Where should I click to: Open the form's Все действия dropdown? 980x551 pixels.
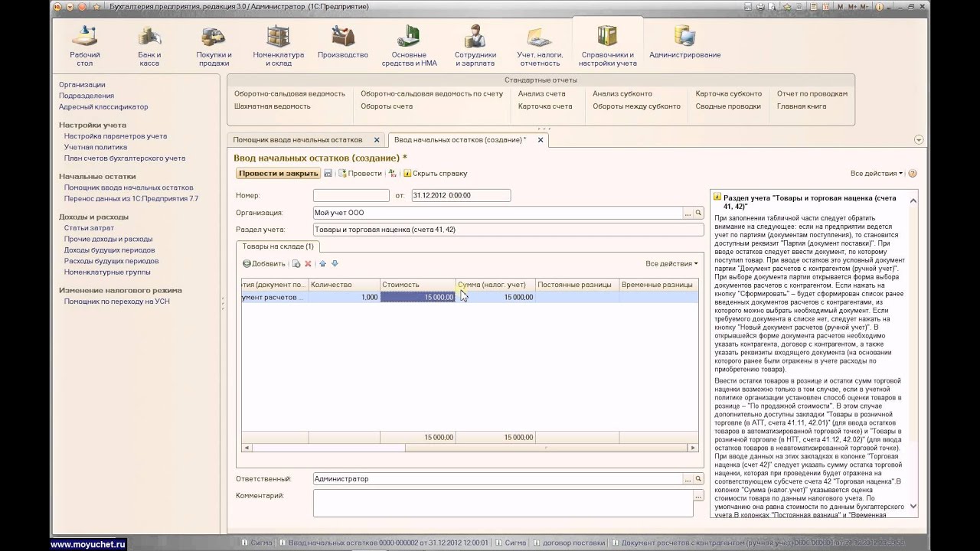coord(877,174)
